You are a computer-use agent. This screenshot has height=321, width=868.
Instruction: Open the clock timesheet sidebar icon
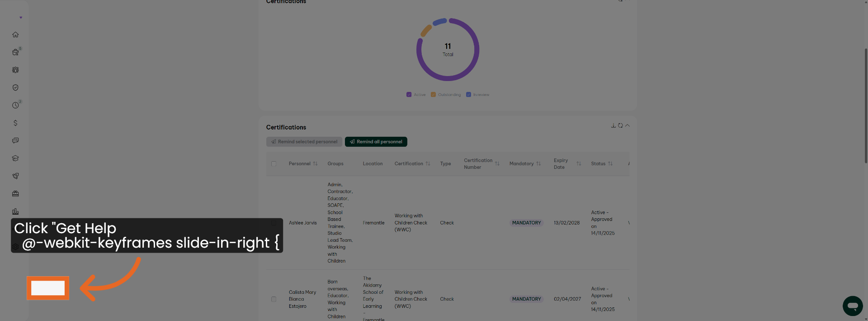click(x=16, y=105)
